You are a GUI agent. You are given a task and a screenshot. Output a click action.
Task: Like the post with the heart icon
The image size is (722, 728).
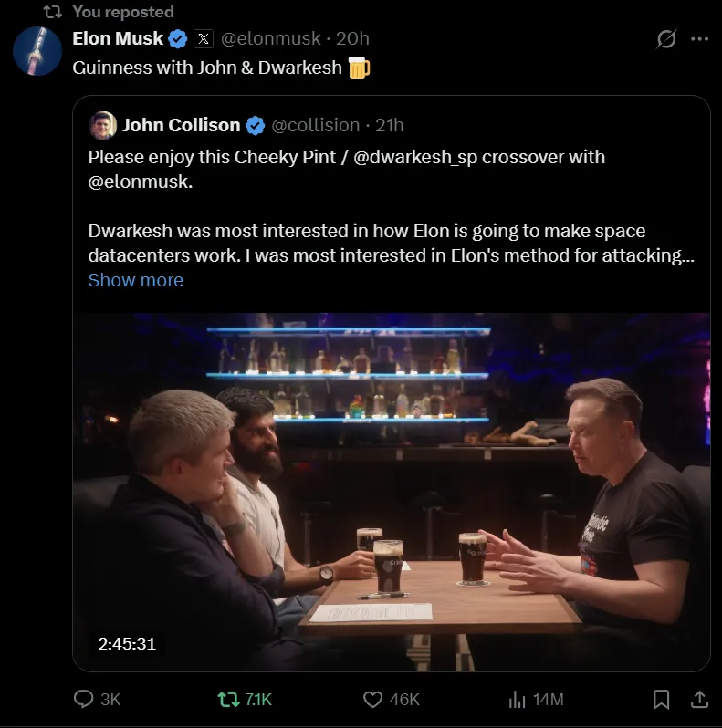click(372, 699)
